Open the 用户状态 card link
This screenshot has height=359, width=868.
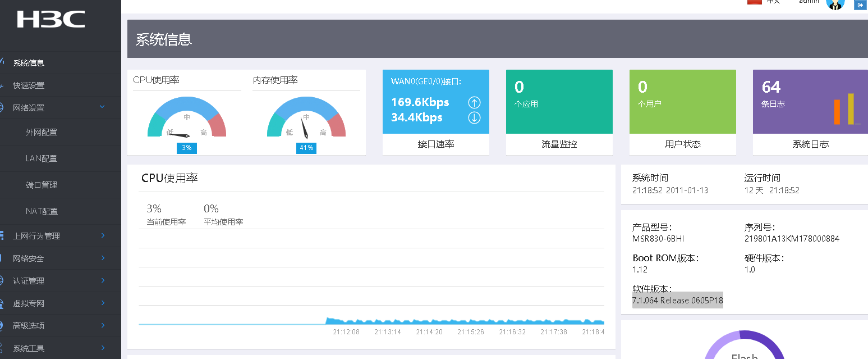pos(683,144)
